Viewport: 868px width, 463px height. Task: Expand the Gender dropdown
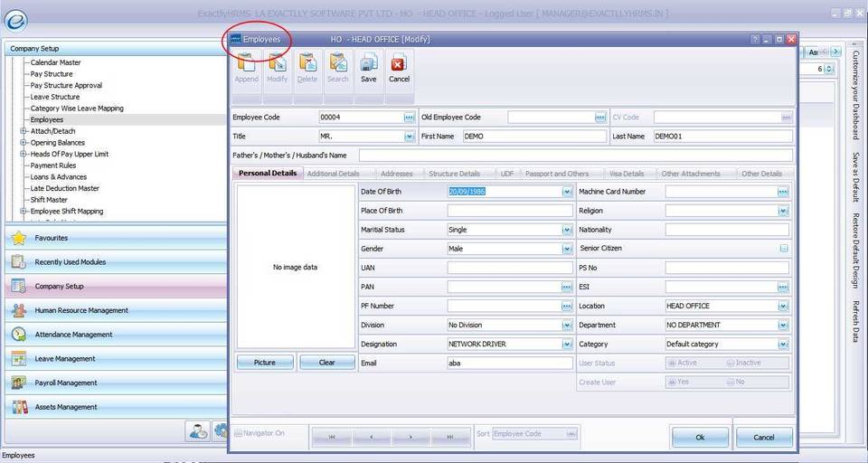pyautogui.click(x=567, y=249)
